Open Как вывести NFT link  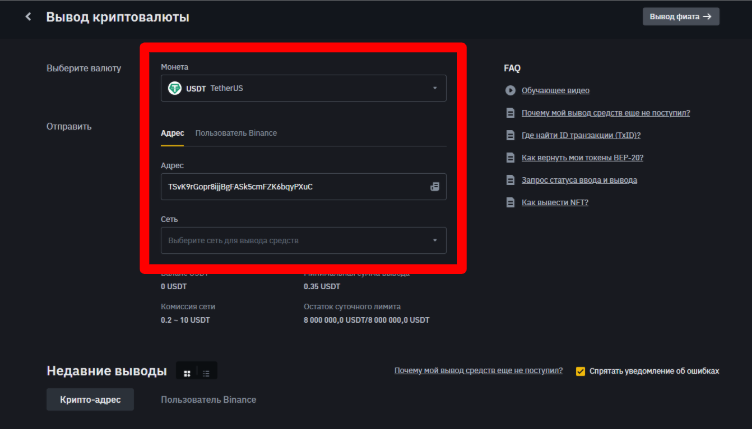click(x=555, y=202)
